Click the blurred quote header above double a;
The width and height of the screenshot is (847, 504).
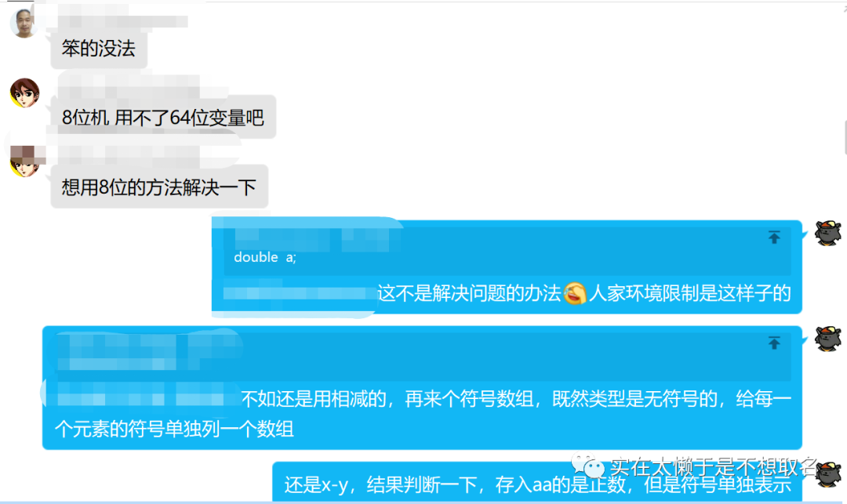pos(312,238)
